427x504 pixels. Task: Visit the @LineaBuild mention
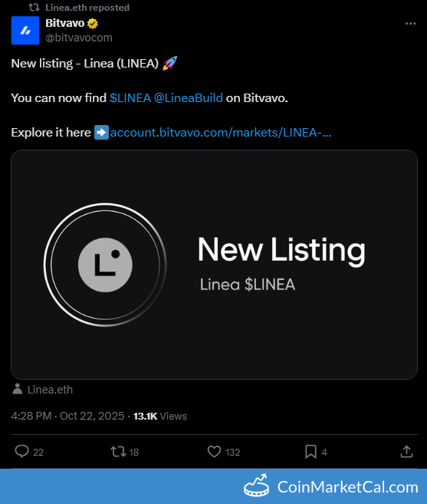click(x=189, y=97)
